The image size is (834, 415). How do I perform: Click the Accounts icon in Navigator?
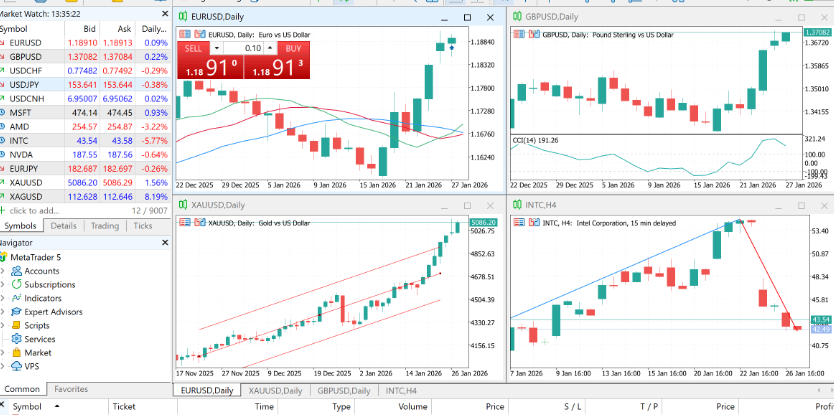[x=16, y=271]
